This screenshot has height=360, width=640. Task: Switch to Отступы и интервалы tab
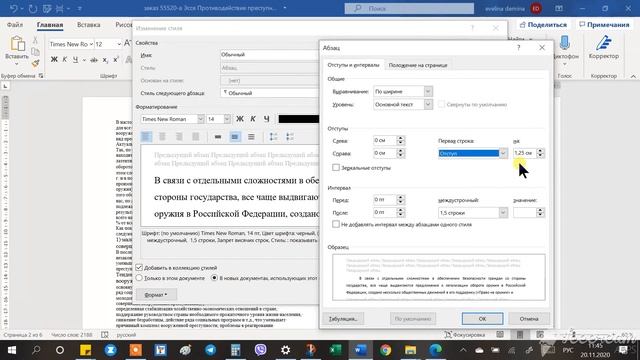pos(353,65)
